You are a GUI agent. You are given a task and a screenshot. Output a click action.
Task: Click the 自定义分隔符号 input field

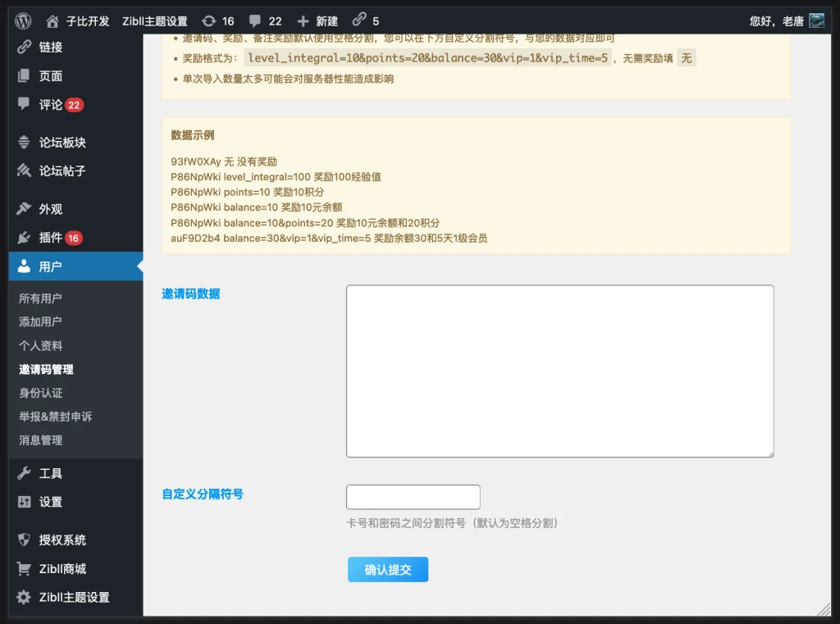[x=413, y=497]
